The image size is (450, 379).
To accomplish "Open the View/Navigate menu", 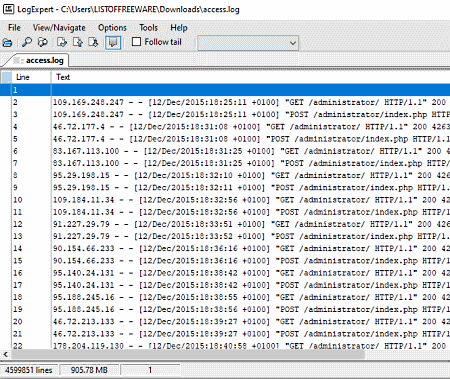I will tap(59, 28).
